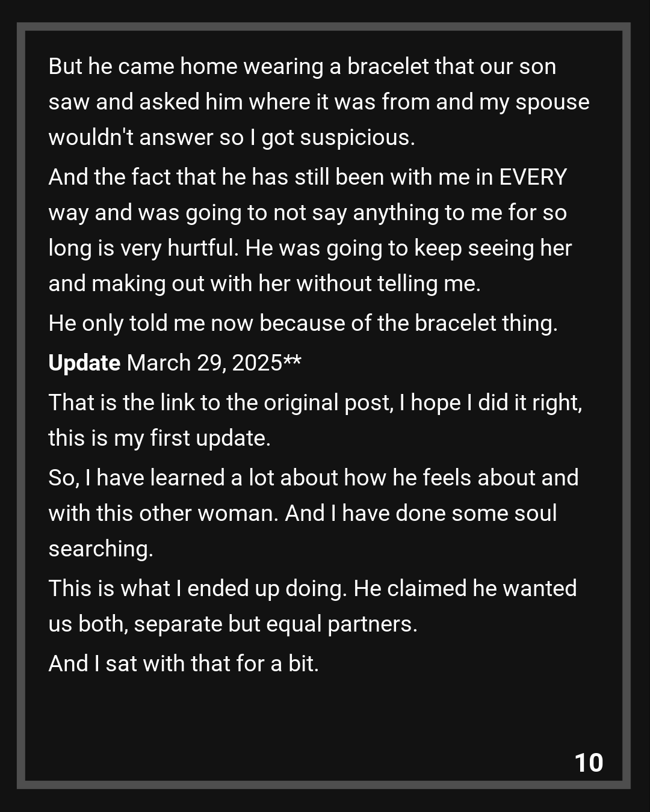Click the phrase "original post"
The height and width of the screenshot is (812, 650).
point(328,403)
